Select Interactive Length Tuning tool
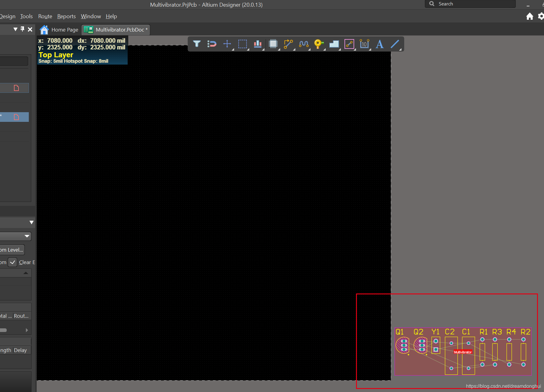This screenshot has height=392, width=544. [x=304, y=44]
